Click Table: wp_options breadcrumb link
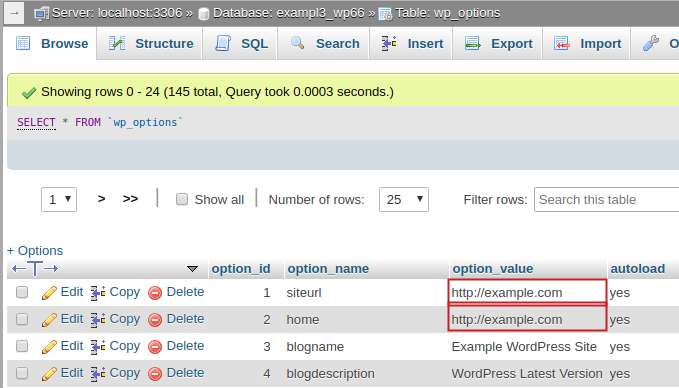 (x=448, y=13)
